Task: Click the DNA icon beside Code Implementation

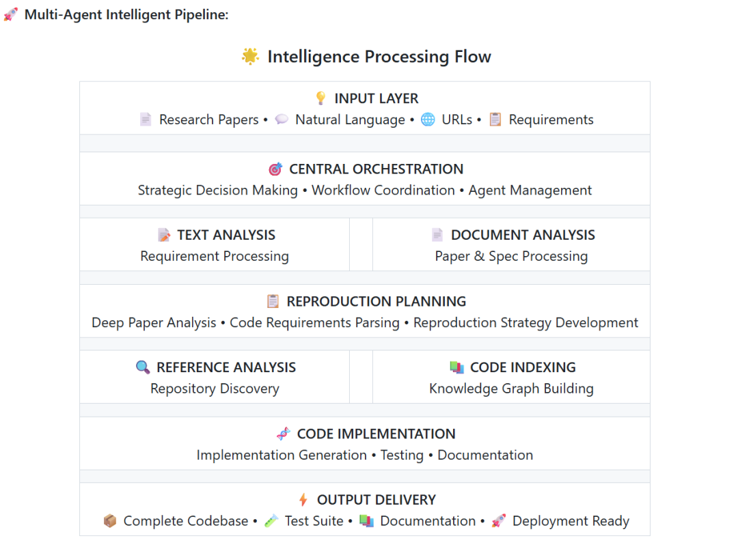Action: pos(284,434)
